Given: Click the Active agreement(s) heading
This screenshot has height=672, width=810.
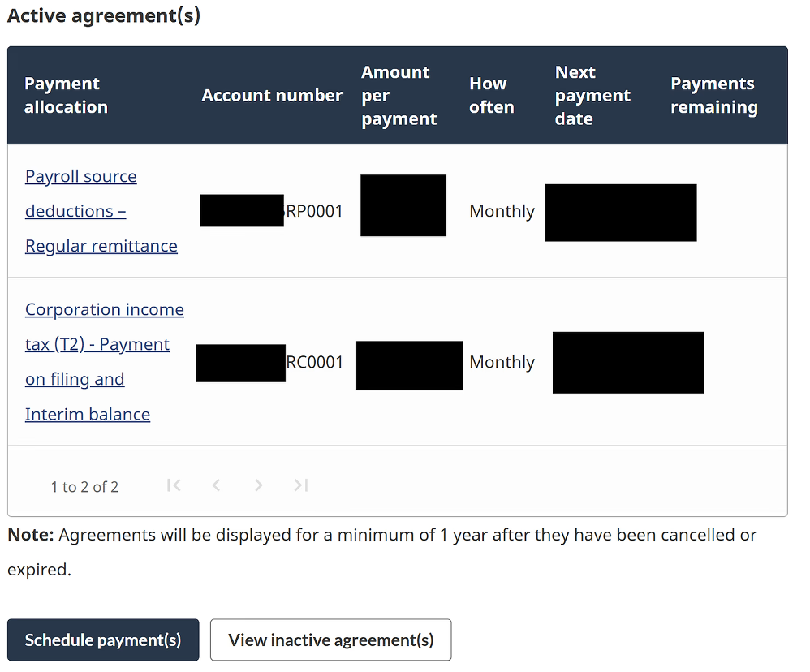Looking at the screenshot, I should (104, 15).
